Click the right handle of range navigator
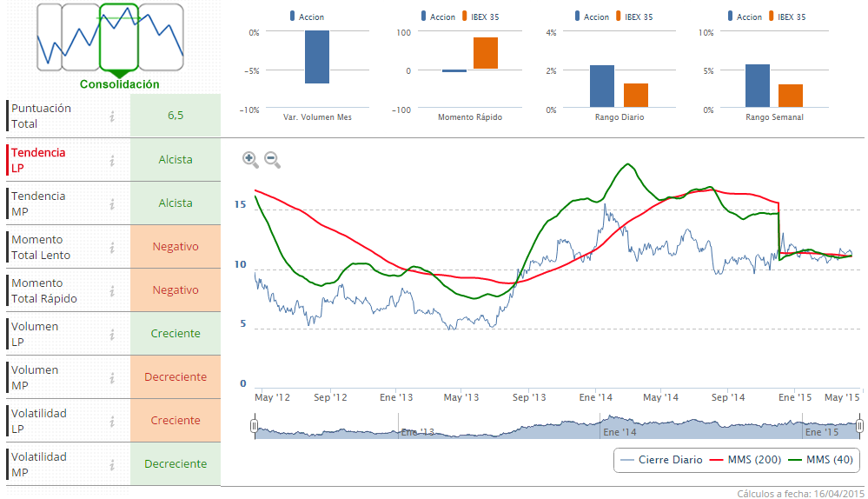This screenshot has height=499, width=868. (859, 426)
